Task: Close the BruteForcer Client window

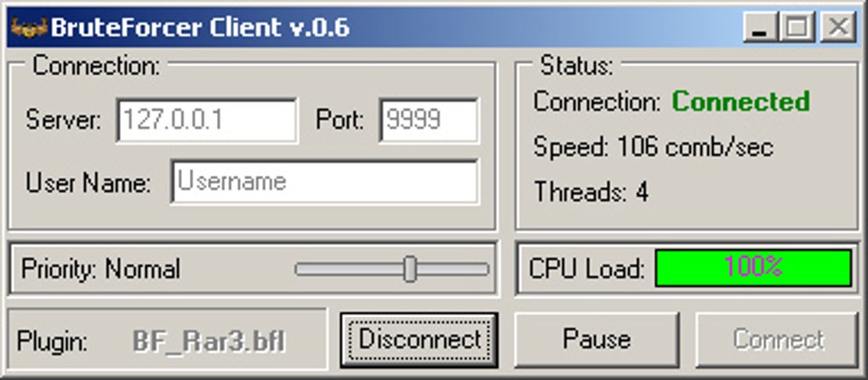Action: pos(838,27)
